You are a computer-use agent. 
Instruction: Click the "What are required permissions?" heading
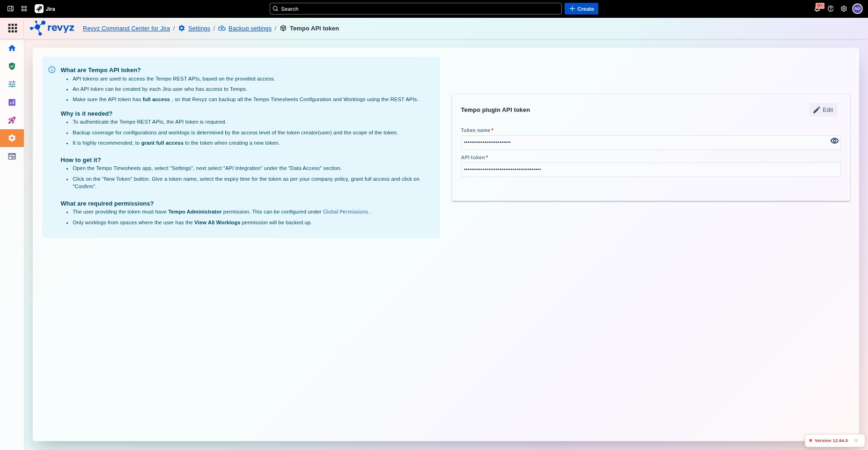coord(107,204)
